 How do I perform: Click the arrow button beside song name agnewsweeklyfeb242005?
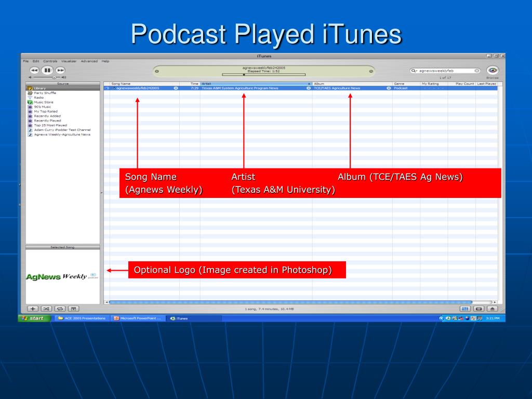pos(176,88)
